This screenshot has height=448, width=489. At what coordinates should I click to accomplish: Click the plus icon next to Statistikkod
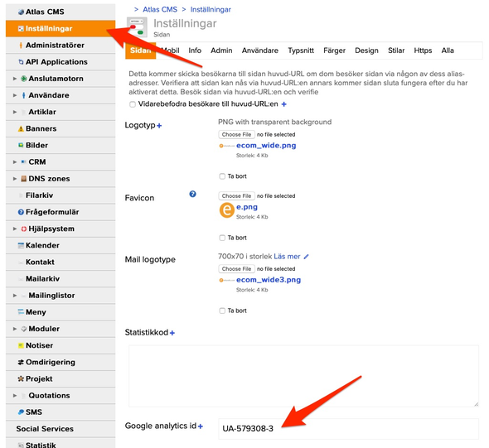172,333
